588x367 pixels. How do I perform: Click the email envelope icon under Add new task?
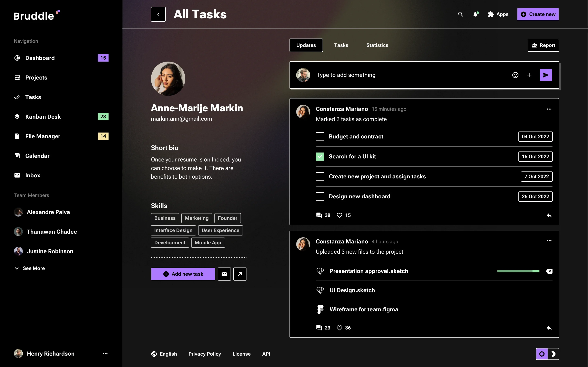click(224, 274)
